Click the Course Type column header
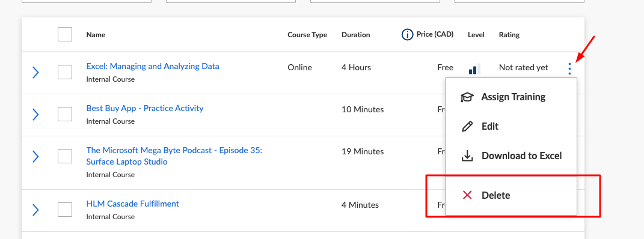644x239 pixels. pyautogui.click(x=307, y=35)
